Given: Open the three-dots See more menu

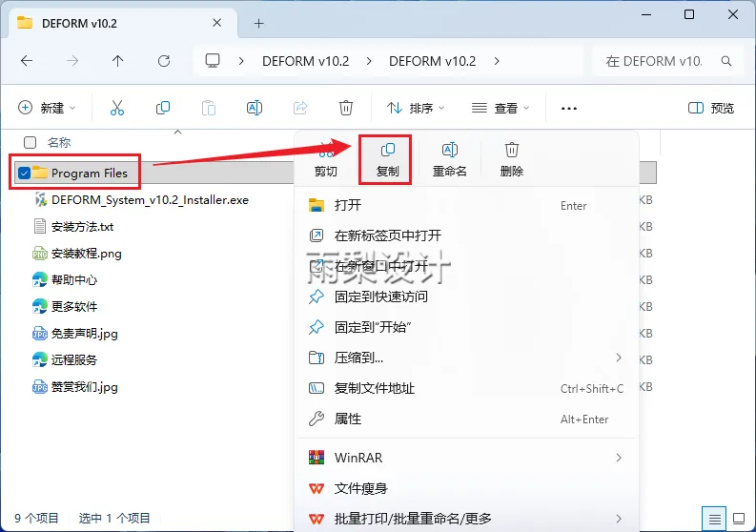Looking at the screenshot, I should (x=569, y=108).
